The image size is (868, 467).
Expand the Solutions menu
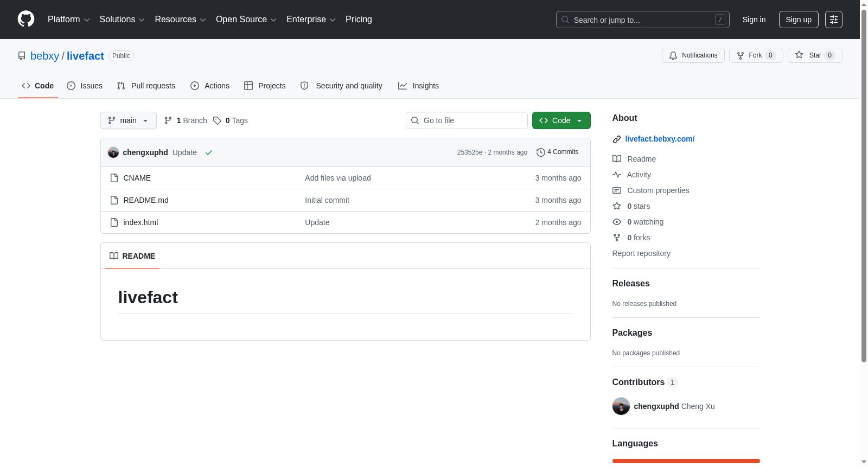click(x=122, y=20)
